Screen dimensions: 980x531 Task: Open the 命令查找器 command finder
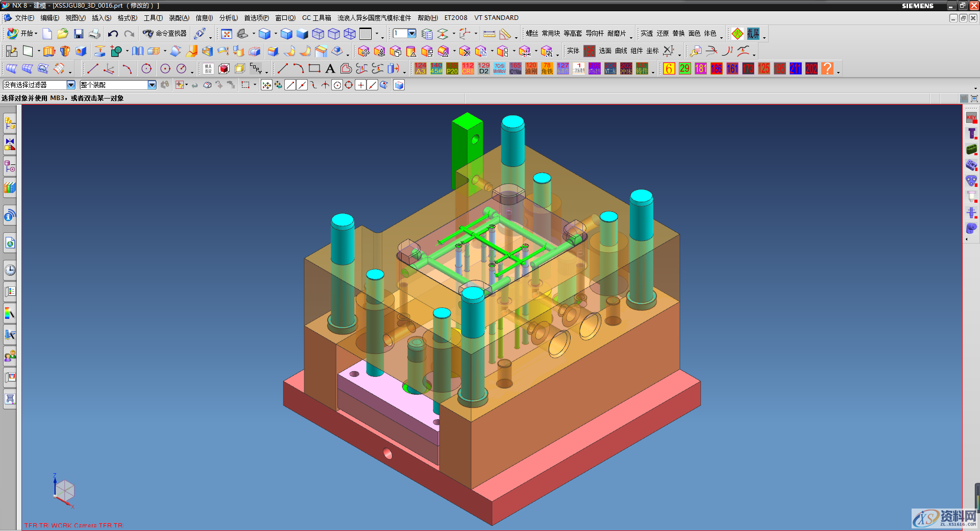pyautogui.click(x=165, y=34)
